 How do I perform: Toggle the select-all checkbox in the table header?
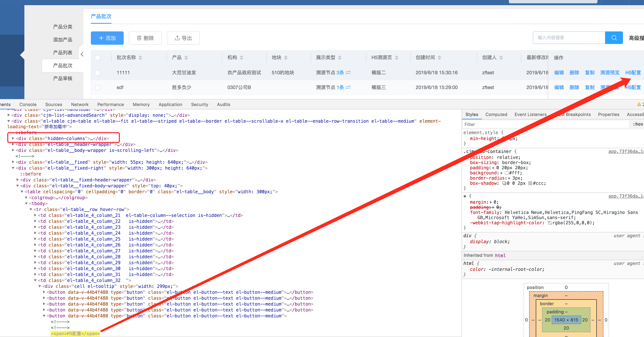[97, 57]
